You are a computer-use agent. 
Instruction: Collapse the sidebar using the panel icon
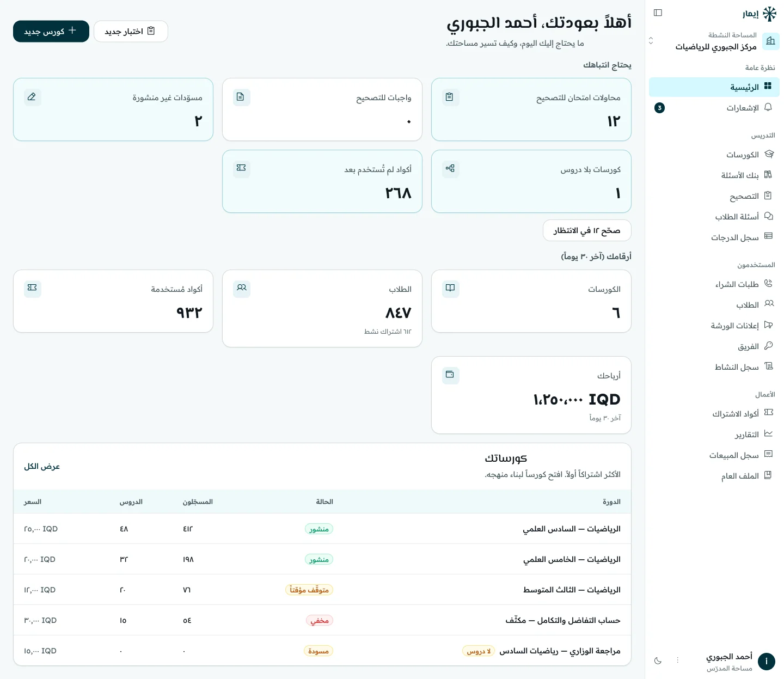click(x=658, y=13)
